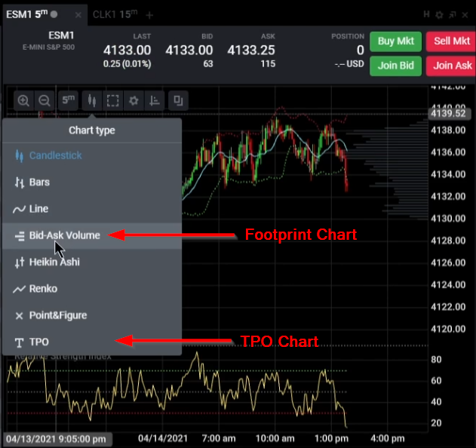Viewport: 476px width, 448px height.
Task: Open the chart type candlestick toolbar icon
Action: pos(91,100)
